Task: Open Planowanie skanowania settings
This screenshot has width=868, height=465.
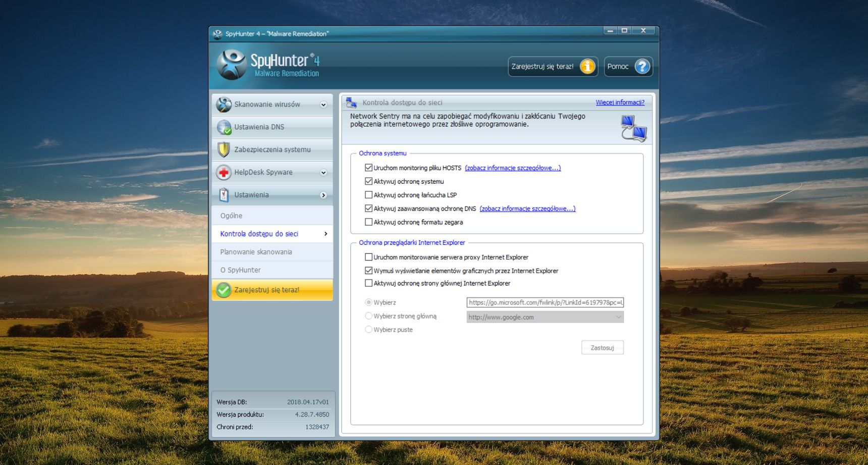Action: coord(273,252)
